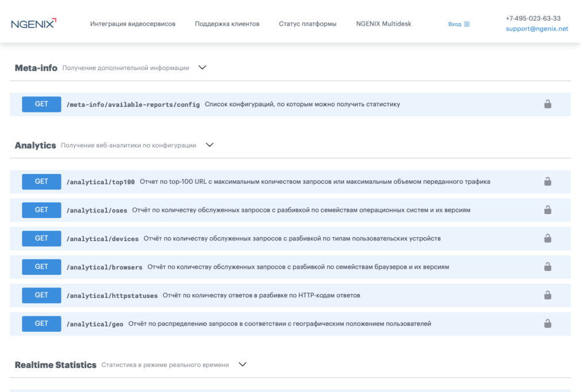Open Статус платформы menu item

click(308, 24)
